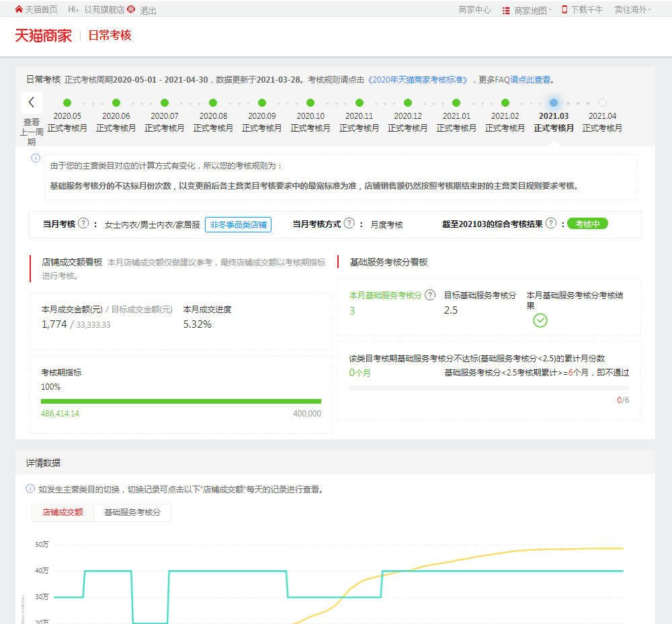The width and height of the screenshot is (672, 624).
Task: Click the 400,000 target amount
Action: (x=307, y=414)
